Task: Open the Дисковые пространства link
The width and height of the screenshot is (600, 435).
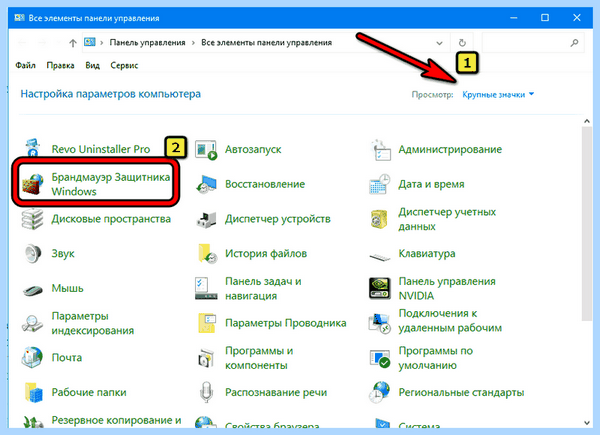Action: pos(111,219)
